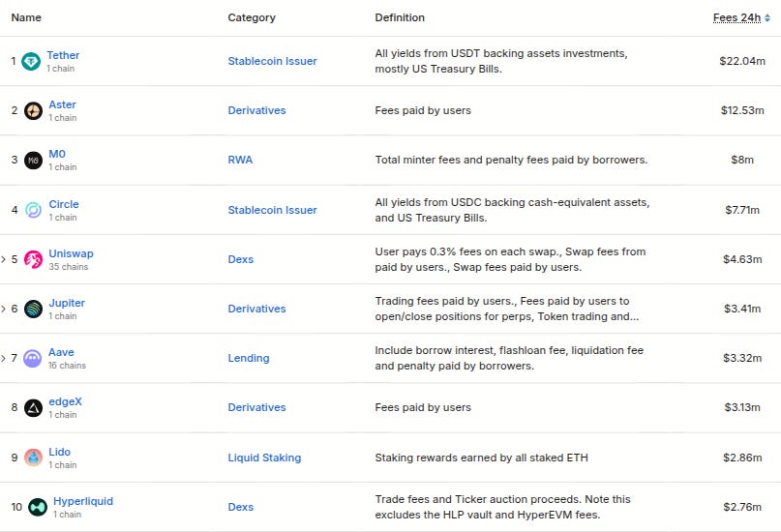The width and height of the screenshot is (781, 532).
Task: Open Derivatives category in Aster row
Action: click(x=257, y=110)
